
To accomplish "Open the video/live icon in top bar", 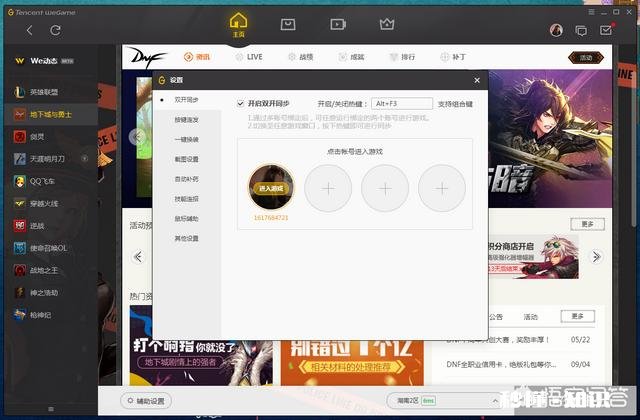I will click(x=338, y=24).
